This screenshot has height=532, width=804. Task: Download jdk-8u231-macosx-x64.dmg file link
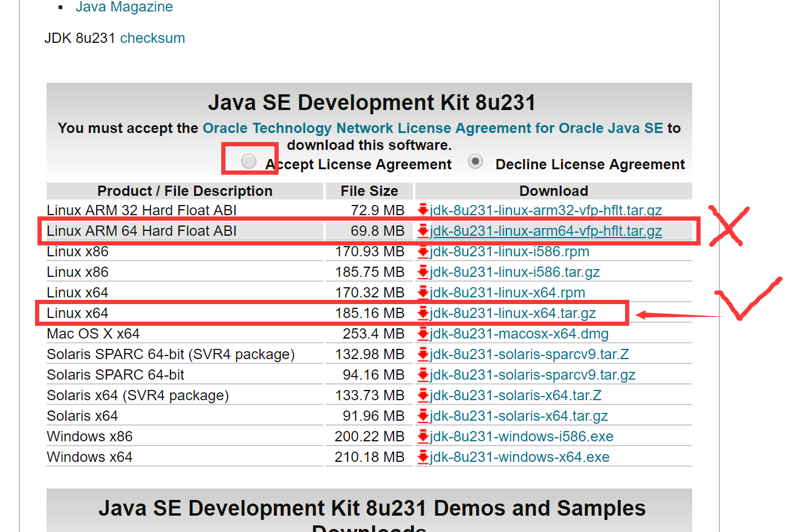pos(519,334)
